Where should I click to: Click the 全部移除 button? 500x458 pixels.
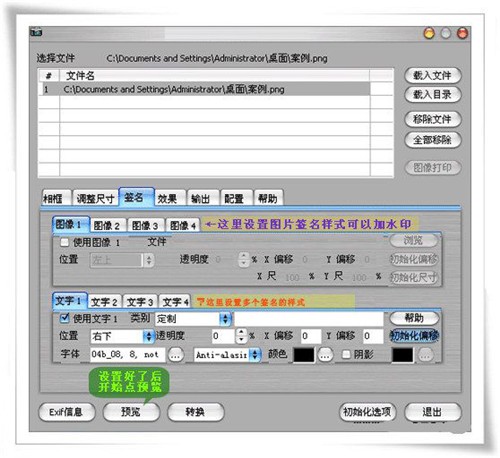tap(433, 140)
